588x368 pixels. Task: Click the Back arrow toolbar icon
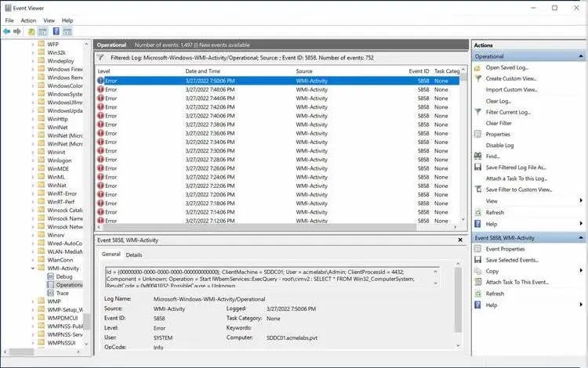tap(7, 31)
